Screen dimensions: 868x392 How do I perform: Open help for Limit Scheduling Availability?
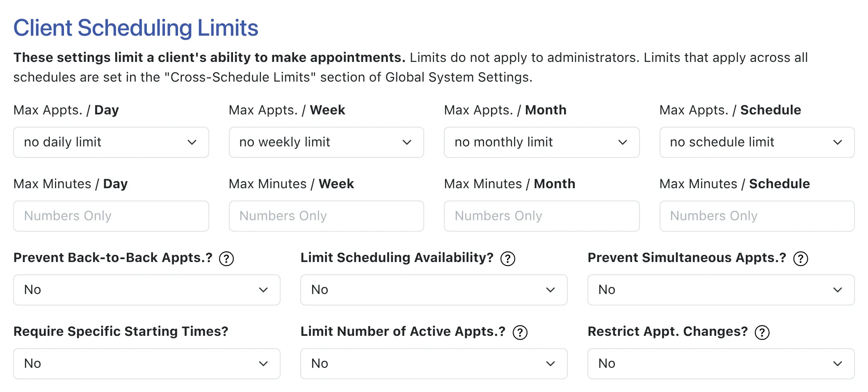[508, 258]
